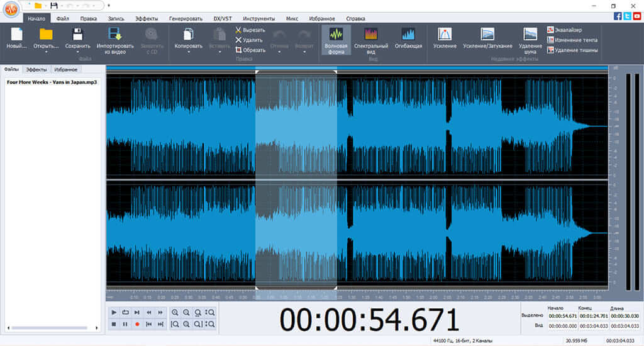Expand the Отмена dropdown arrow
The height and width of the screenshot is (346, 644).
pyautogui.click(x=279, y=52)
